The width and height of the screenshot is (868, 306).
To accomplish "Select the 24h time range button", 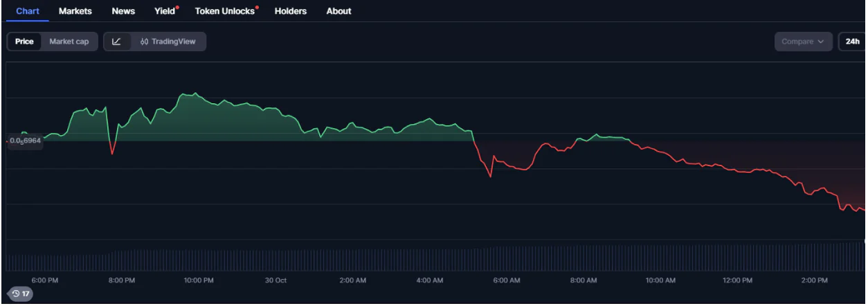I will [851, 42].
